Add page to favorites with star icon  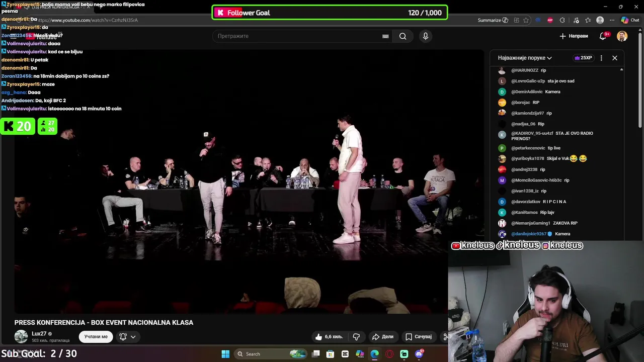coord(526,20)
